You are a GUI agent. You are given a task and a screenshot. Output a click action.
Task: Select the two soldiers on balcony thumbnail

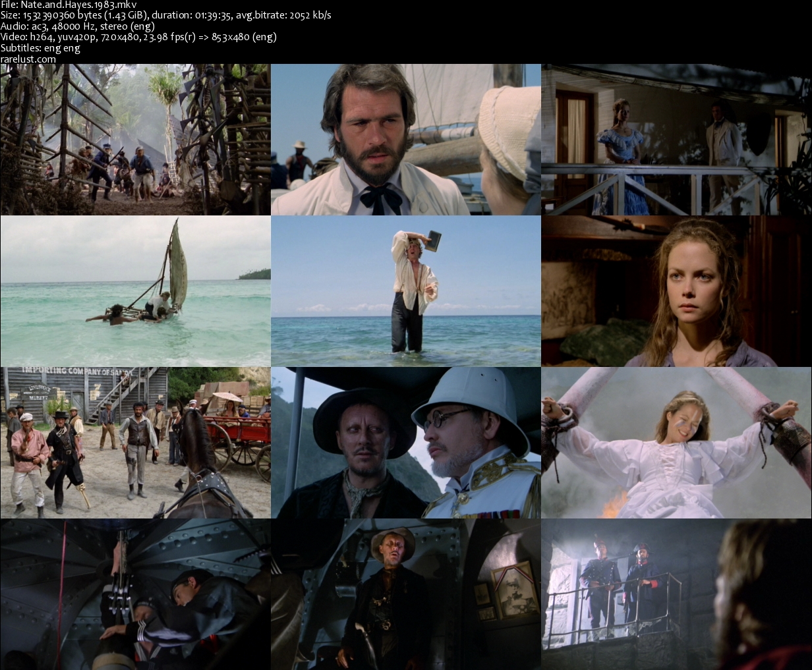[x=676, y=594]
